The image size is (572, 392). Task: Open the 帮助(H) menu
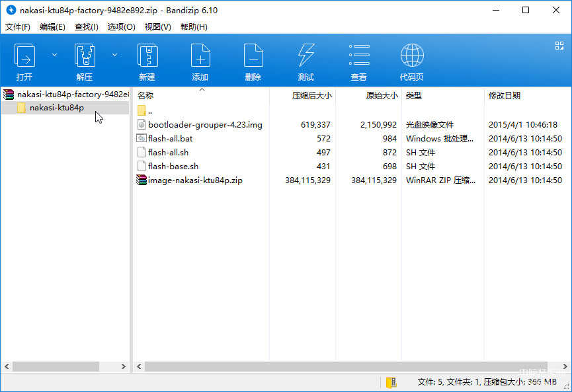[x=194, y=27]
